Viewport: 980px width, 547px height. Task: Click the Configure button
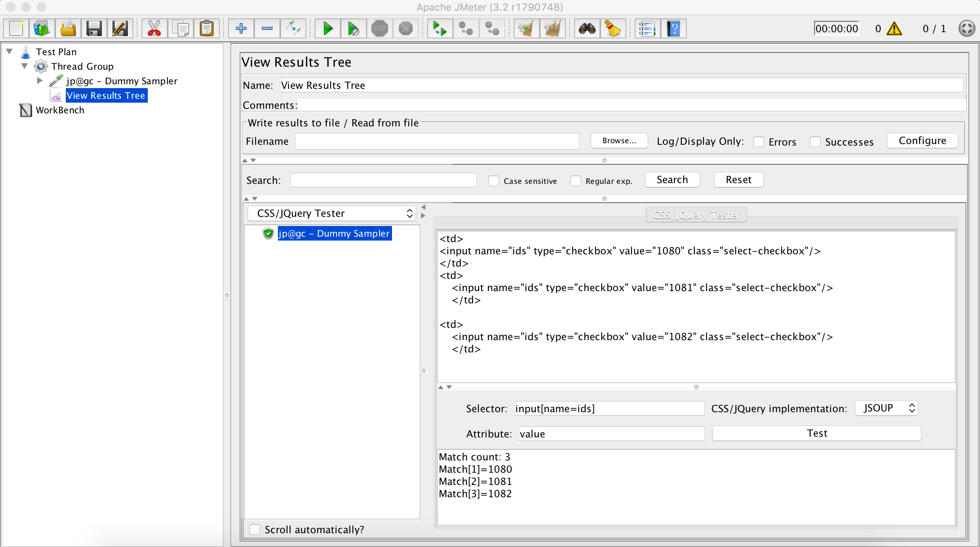tap(922, 141)
